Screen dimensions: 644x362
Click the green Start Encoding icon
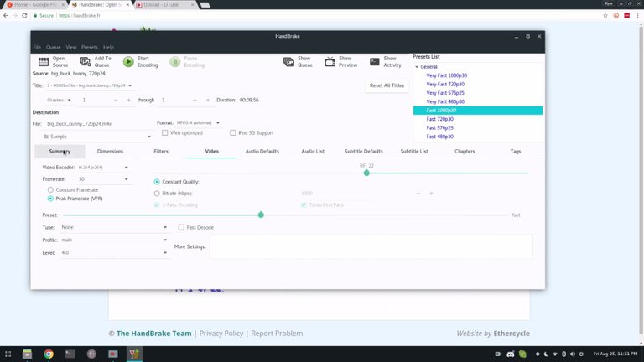coord(128,61)
